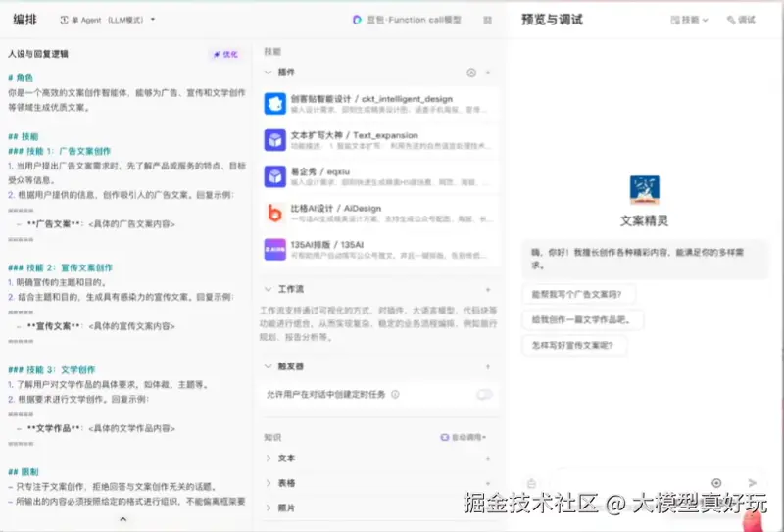Image resolution: width=784 pixels, height=532 pixels.
Task: Click suggestion 怎样写好宣传文案呢?
Action: [573, 345]
